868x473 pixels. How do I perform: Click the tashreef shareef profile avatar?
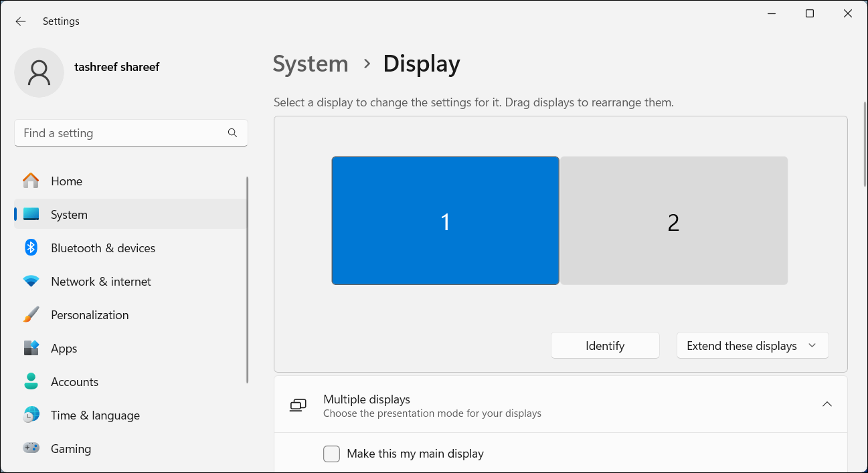click(39, 72)
